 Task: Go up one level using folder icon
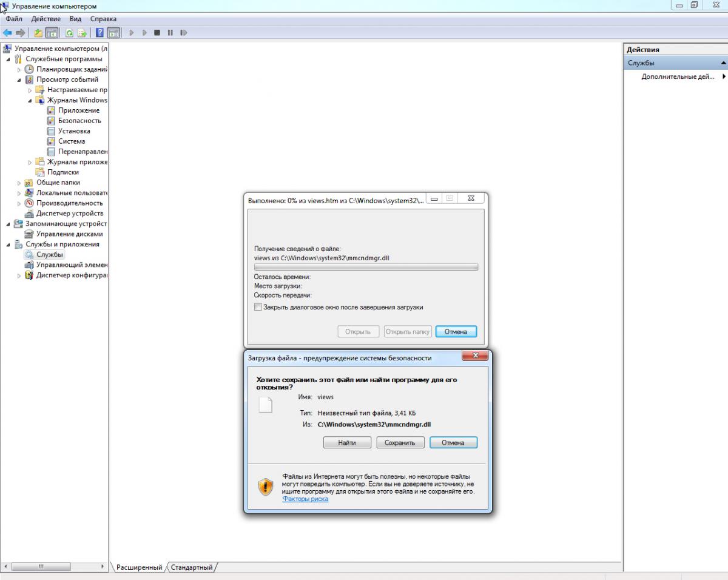(x=38, y=33)
